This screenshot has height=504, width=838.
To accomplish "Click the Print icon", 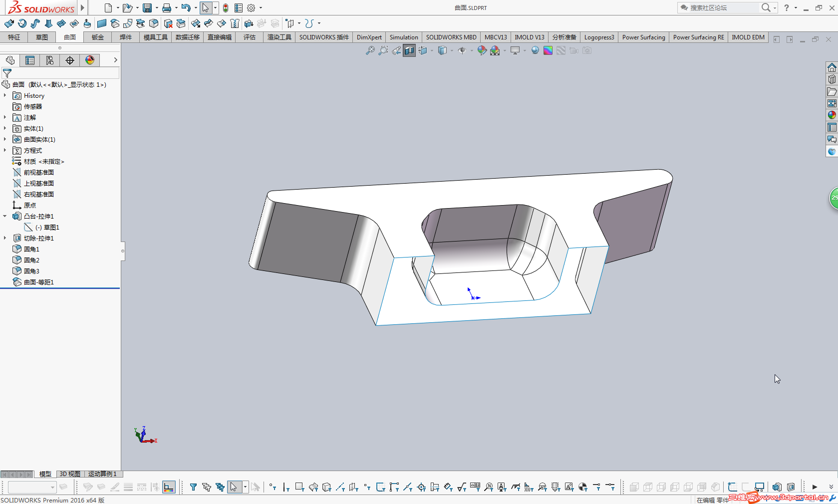I will [x=167, y=8].
